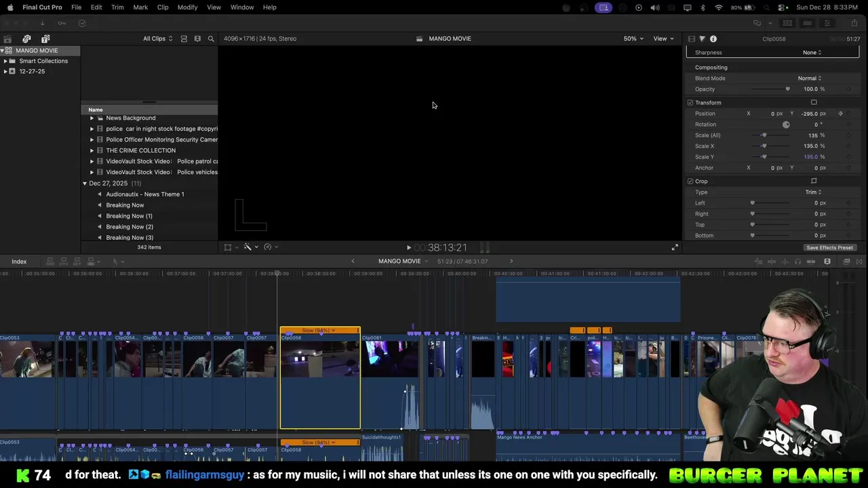Collapse the MANGO MOVIE library
This screenshot has width=868, height=488.
tap(3, 51)
